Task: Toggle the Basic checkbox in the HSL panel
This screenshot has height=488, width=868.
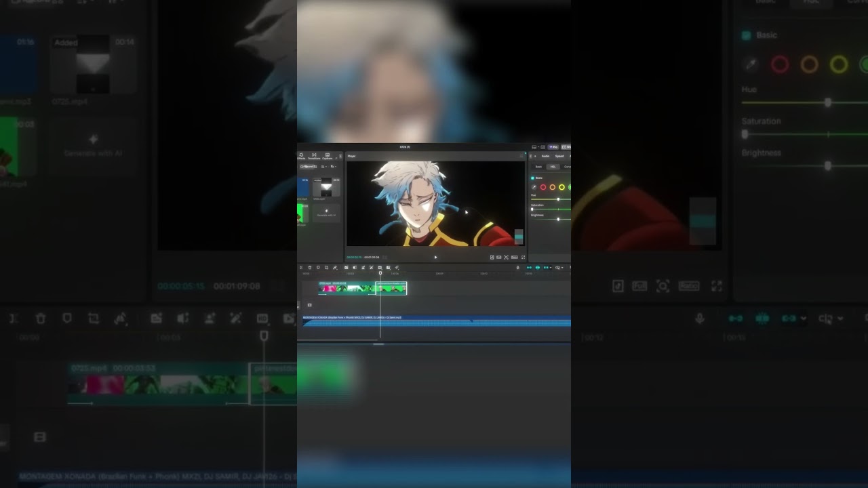Action: pyautogui.click(x=532, y=178)
